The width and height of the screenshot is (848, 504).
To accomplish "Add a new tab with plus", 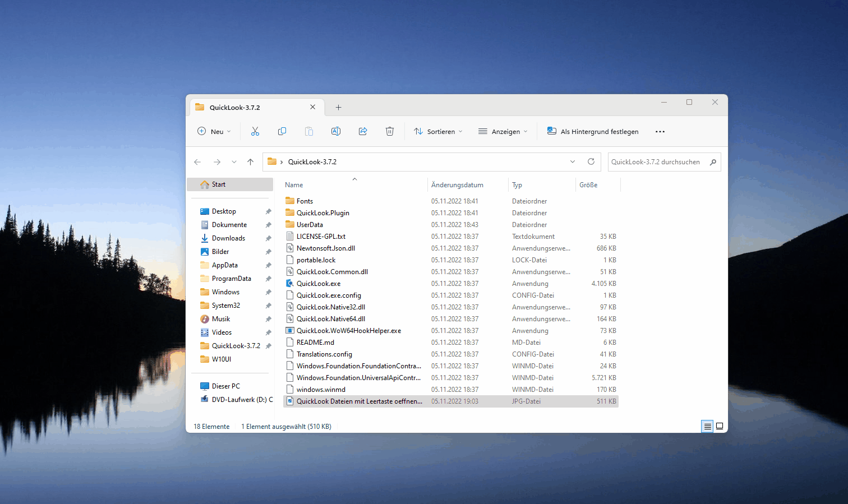I will 338,108.
